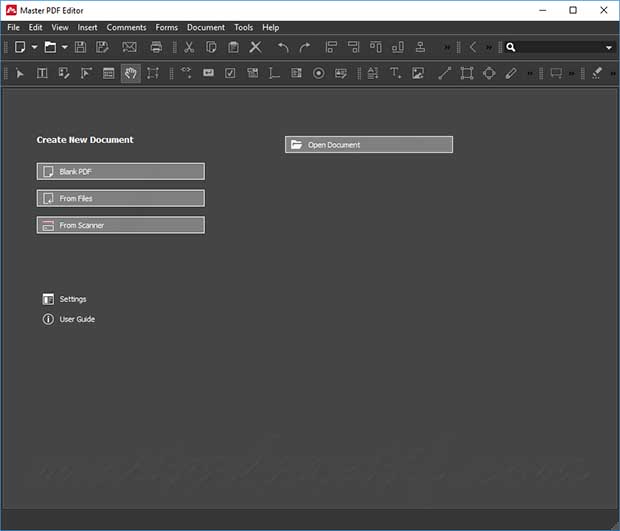Click the magnifier search icon
Image resolution: width=620 pixels, height=531 pixels.
pos(511,47)
